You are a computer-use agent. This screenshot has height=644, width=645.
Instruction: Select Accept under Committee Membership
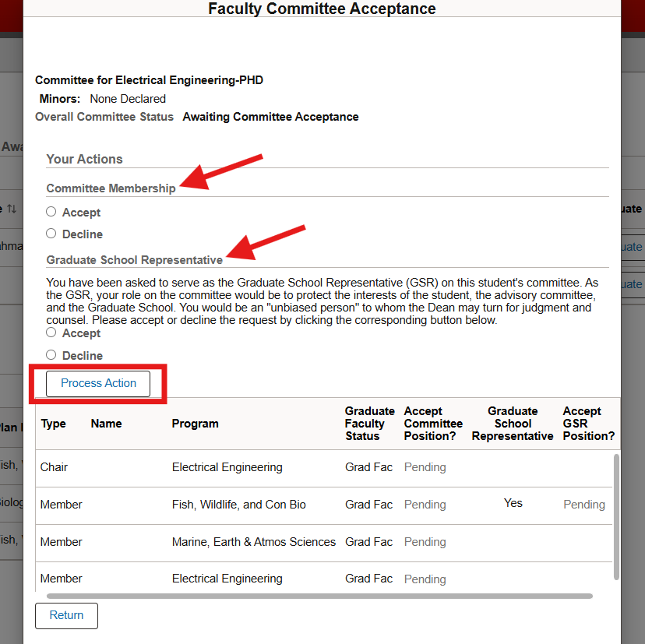point(51,212)
